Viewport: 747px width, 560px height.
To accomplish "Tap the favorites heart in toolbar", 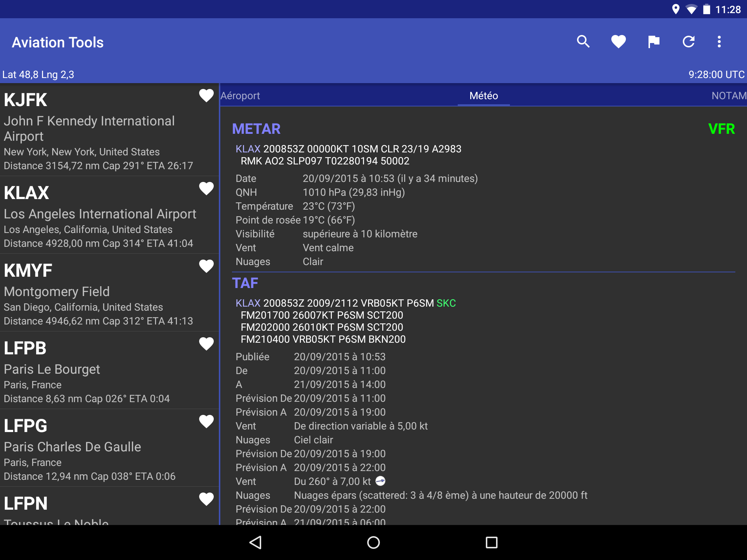I will 618,42.
